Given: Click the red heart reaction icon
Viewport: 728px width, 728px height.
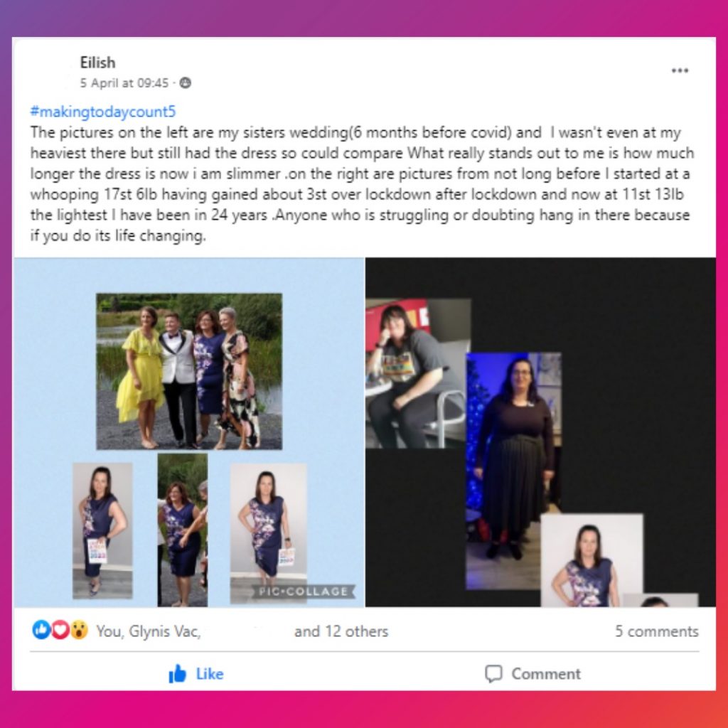Looking at the screenshot, I should pyautogui.click(x=60, y=630).
